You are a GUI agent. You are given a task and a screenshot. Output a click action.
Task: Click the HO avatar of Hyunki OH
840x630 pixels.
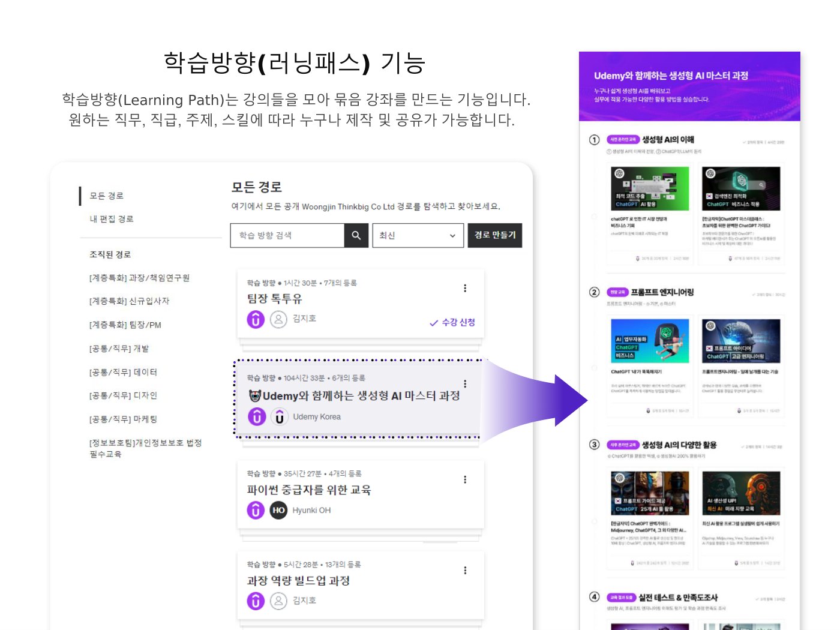click(278, 511)
